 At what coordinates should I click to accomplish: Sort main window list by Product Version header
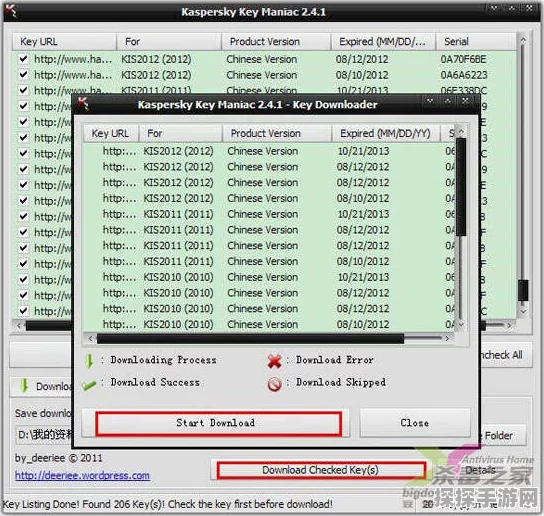pyautogui.click(x=276, y=42)
